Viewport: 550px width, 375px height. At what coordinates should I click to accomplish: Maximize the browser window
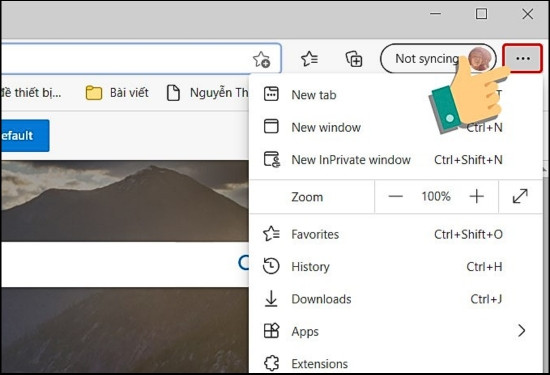[481, 14]
